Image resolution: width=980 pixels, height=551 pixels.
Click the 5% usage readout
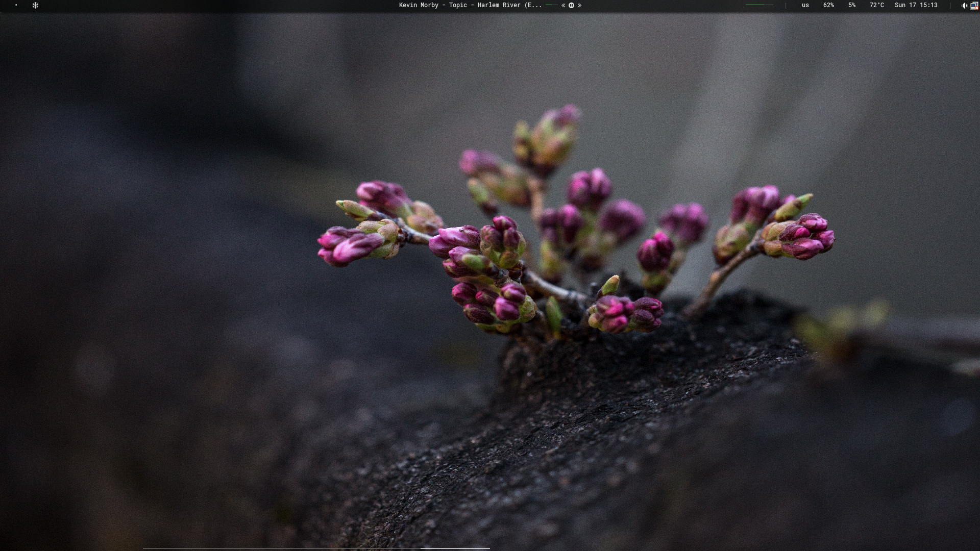(852, 5)
